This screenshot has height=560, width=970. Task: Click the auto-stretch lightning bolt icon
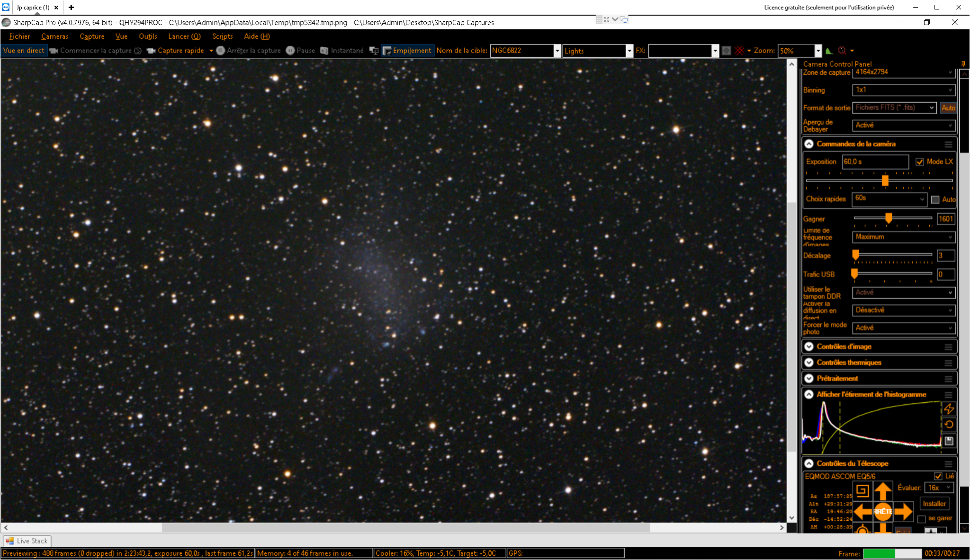click(x=949, y=409)
